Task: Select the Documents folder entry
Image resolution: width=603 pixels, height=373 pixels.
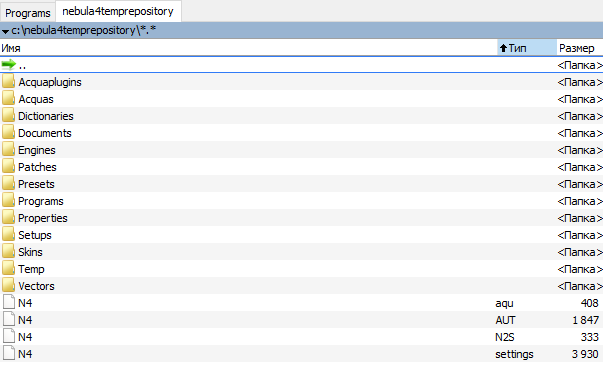Action: click(302, 133)
